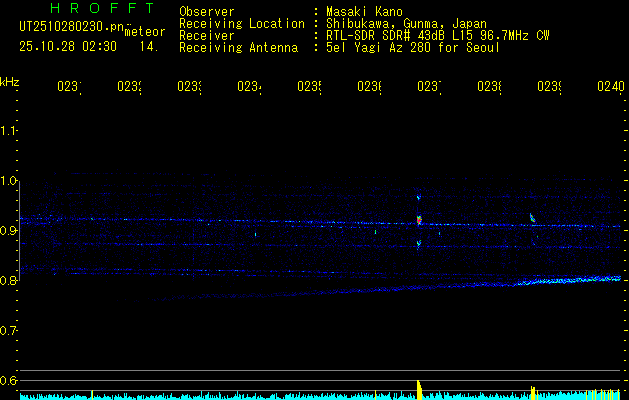Click the Receiving Antenna field label
The image size is (629, 400).
(x=239, y=47)
